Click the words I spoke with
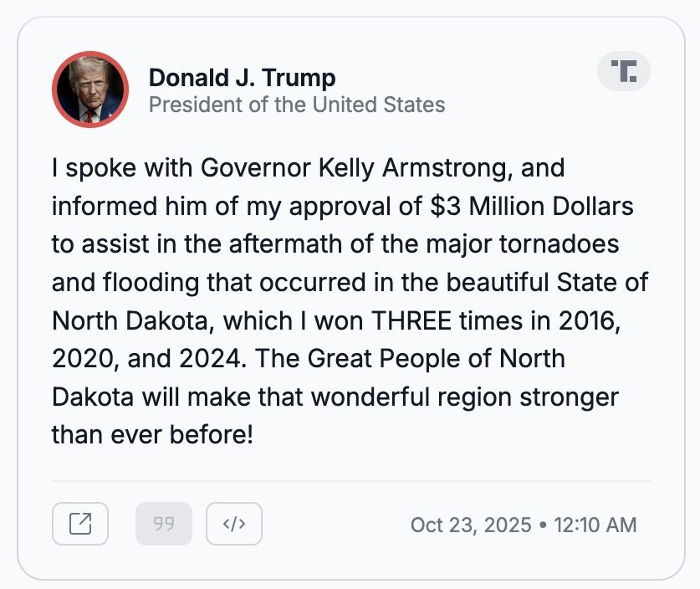700x589 pixels. click(110, 167)
